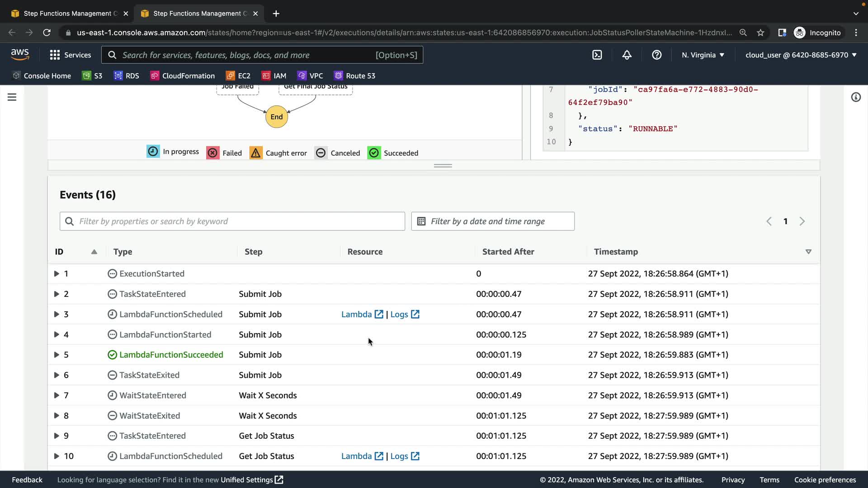Open the N. Virginia region dropdown
Viewport: 868px width, 488px height.
coord(703,55)
